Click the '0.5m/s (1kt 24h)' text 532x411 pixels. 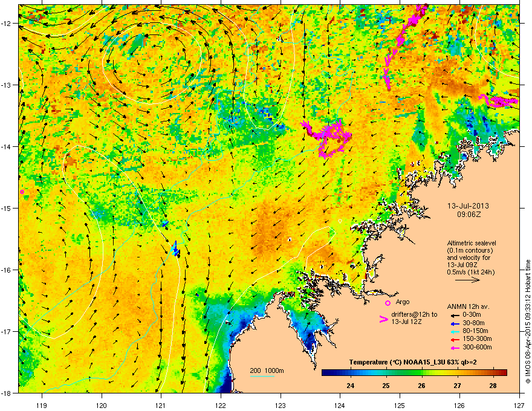(x=470, y=273)
